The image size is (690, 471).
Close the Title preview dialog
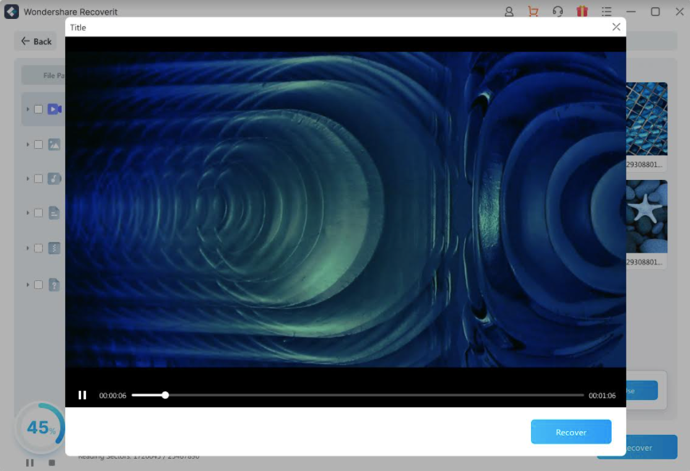click(616, 27)
